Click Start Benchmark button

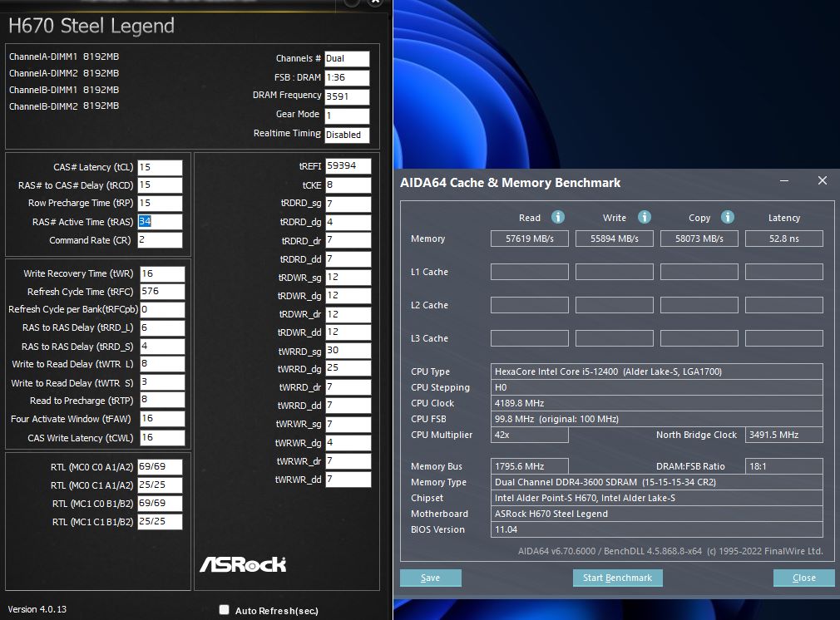pos(617,578)
